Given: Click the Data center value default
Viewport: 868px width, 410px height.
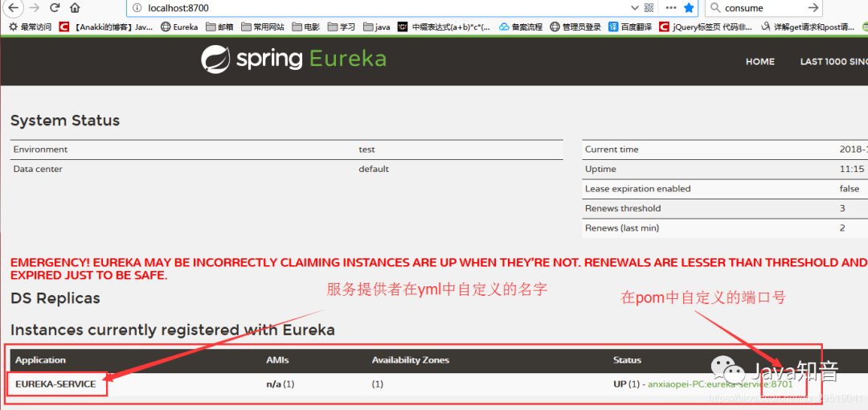Looking at the screenshot, I should [x=374, y=169].
